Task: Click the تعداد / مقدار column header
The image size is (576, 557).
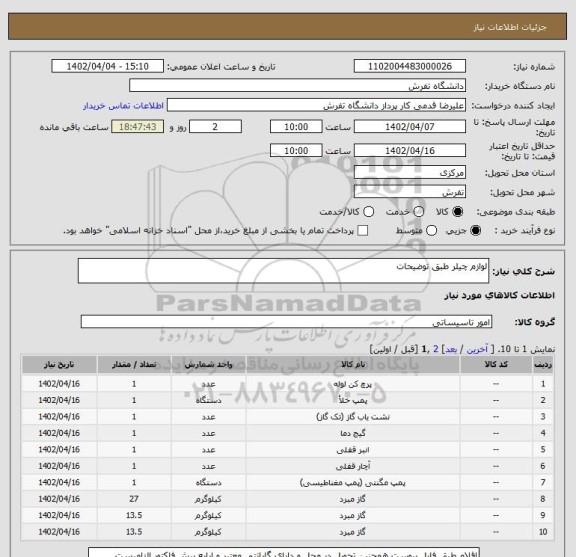Action: [134, 364]
